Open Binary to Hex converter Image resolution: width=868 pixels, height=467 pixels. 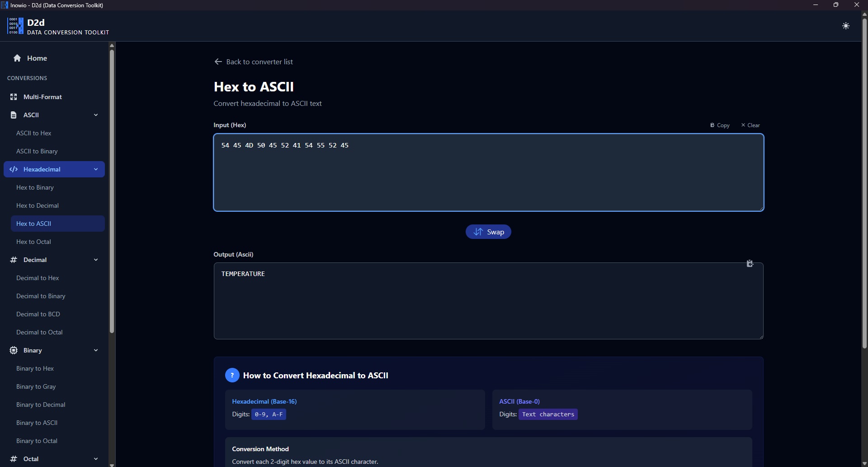coord(58,368)
